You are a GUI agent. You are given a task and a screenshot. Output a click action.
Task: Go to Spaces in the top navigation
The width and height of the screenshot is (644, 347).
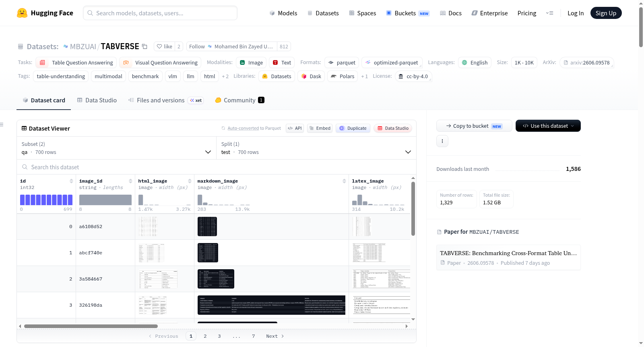pos(363,13)
